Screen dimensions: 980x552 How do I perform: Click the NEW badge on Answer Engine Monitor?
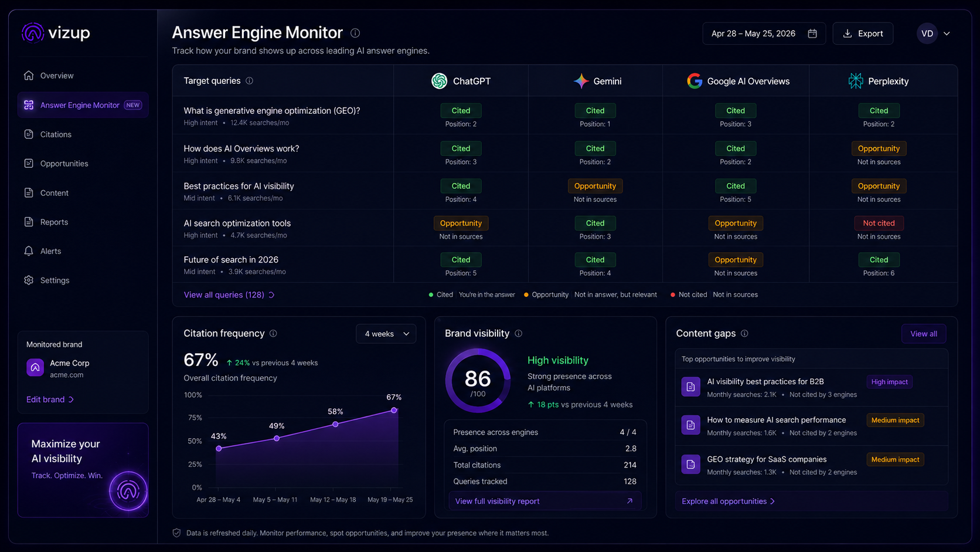pos(133,105)
